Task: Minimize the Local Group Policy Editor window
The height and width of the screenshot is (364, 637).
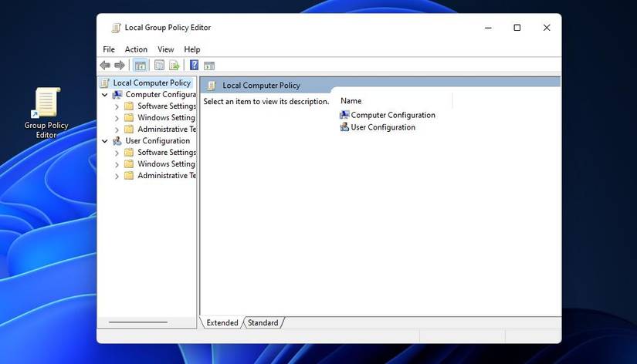Action: 488,28
